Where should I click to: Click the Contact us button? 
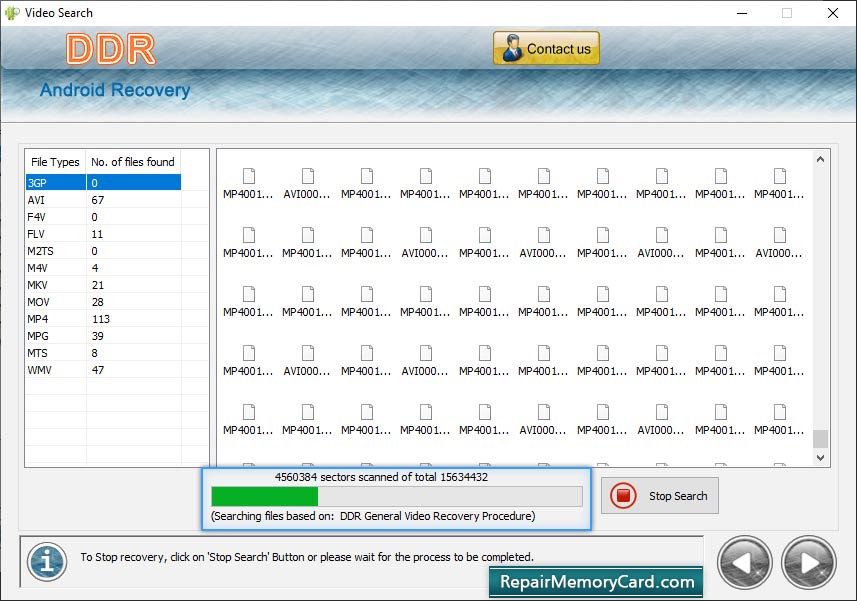coord(546,48)
